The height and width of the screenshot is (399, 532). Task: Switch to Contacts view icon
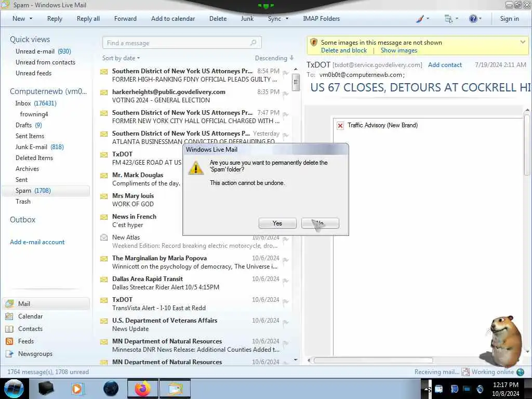point(9,329)
